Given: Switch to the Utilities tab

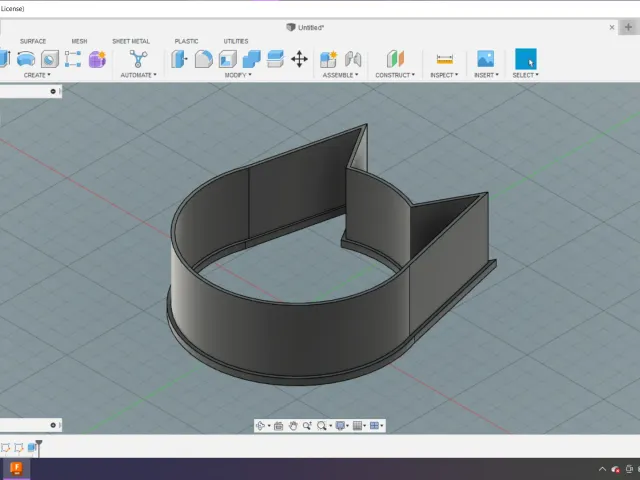Looking at the screenshot, I should (x=236, y=41).
